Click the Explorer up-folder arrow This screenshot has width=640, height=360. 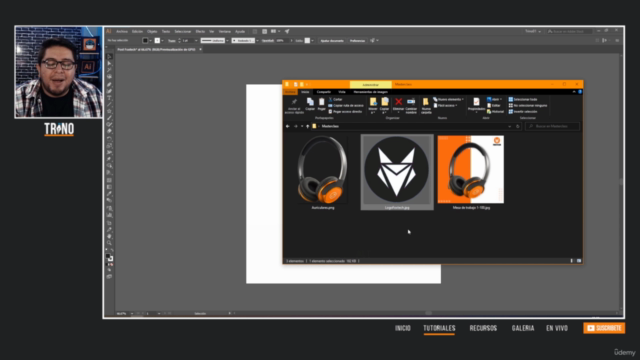[x=308, y=127]
